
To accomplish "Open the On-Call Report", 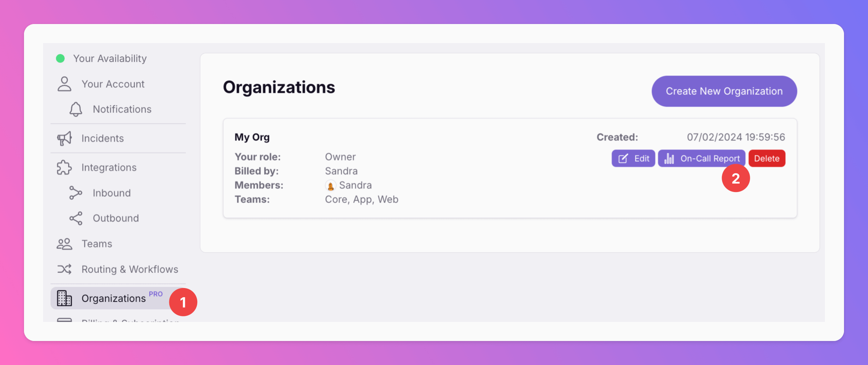I will pyautogui.click(x=702, y=158).
